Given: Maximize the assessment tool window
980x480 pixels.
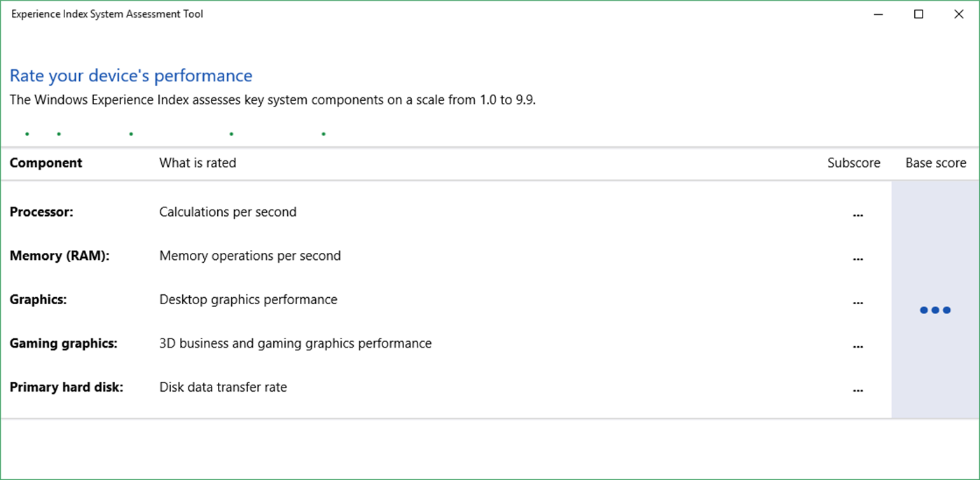Looking at the screenshot, I should click(x=918, y=14).
